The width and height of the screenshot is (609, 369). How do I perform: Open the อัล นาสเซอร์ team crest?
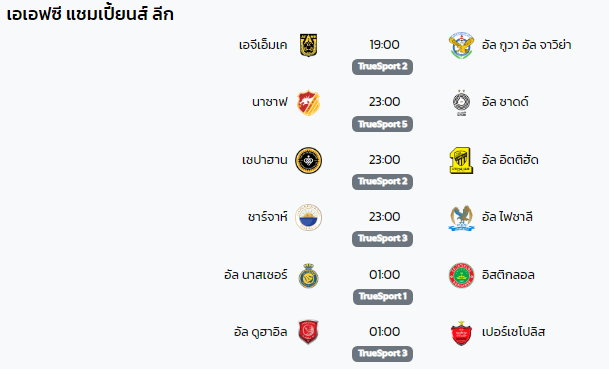coord(308,275)
